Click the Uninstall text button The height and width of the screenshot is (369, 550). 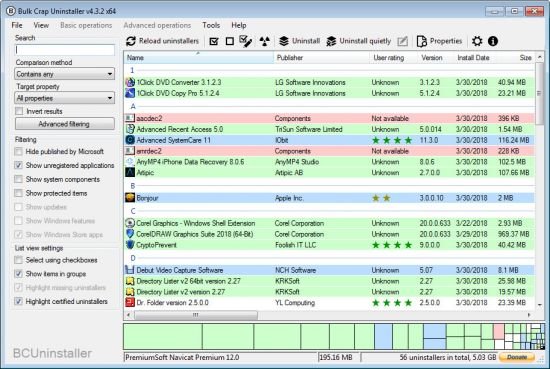click(306, 41)
